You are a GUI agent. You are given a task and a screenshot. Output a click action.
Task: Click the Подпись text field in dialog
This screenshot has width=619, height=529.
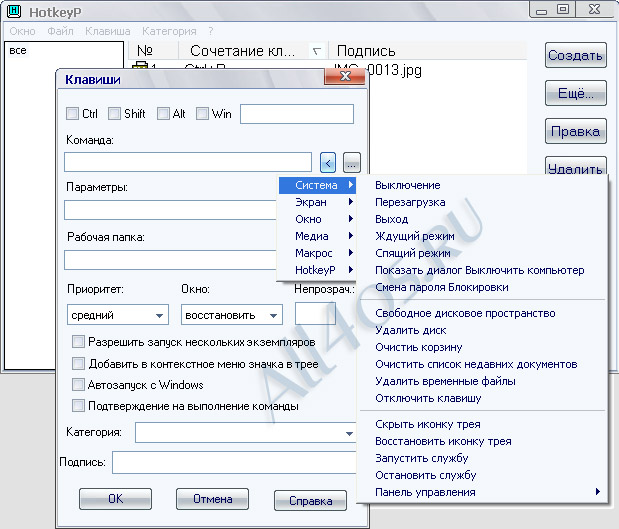(234, 462)
